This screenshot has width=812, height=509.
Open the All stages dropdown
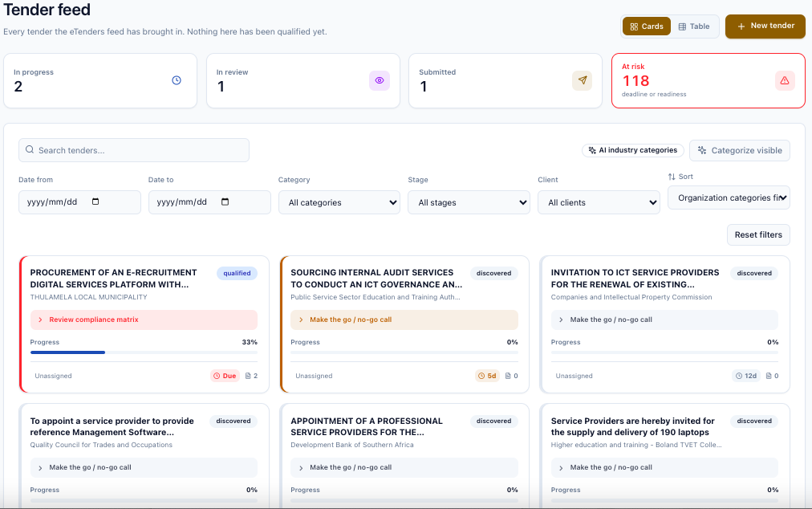pyautogui.click(x=469, y=202)
